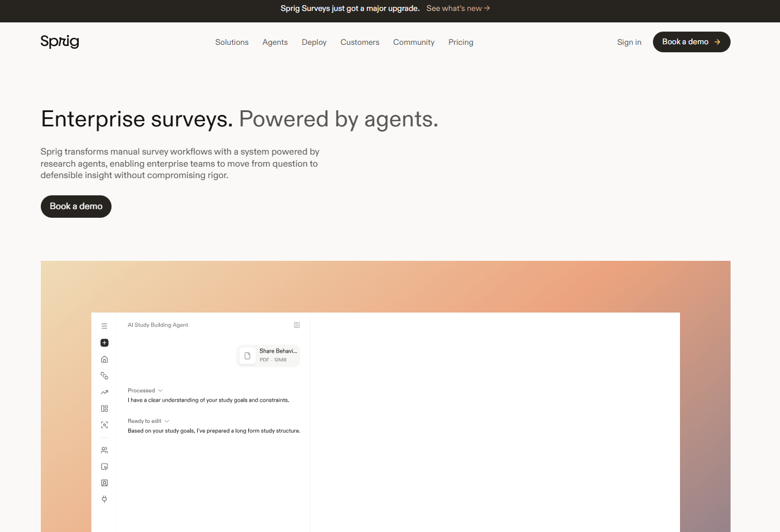Collapse the AI Study Building Agent panel

[297, 325]
